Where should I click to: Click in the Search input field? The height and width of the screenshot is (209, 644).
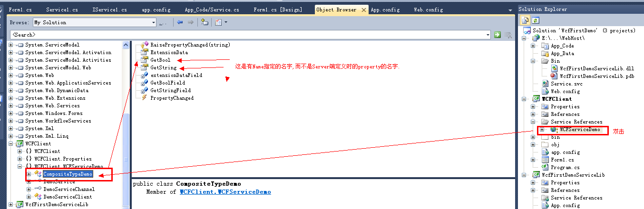point(247,35)
